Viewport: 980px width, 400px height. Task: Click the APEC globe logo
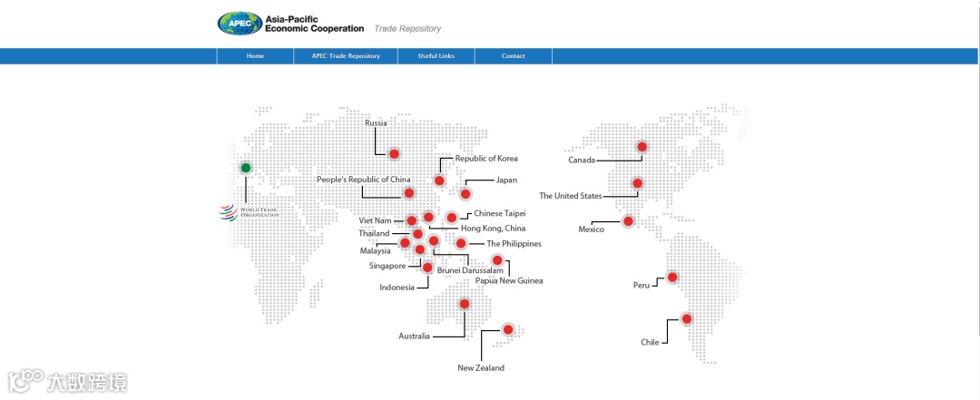pos(240,23)
